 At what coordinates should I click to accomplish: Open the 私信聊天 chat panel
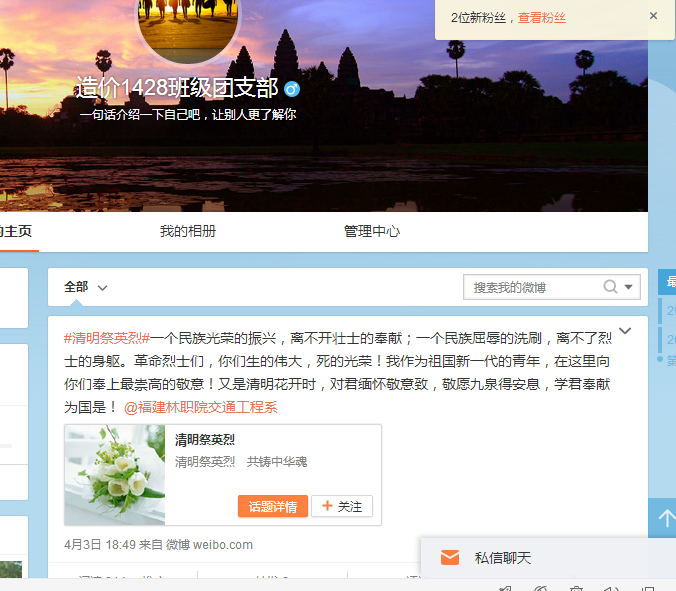pos(502,558)
